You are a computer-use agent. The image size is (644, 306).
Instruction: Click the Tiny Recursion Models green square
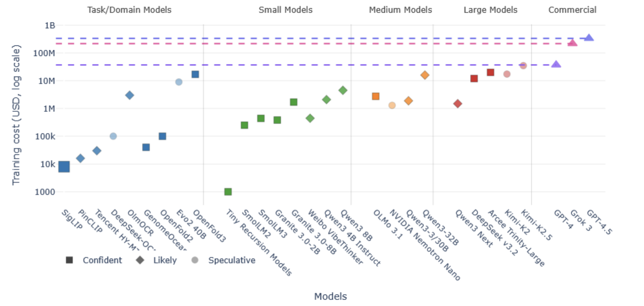(x=228, y=191)
